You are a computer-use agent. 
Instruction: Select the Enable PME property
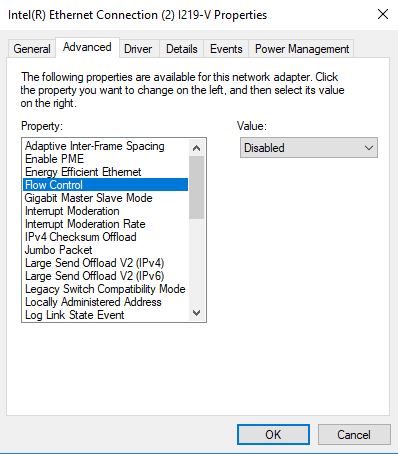(105, 159)
